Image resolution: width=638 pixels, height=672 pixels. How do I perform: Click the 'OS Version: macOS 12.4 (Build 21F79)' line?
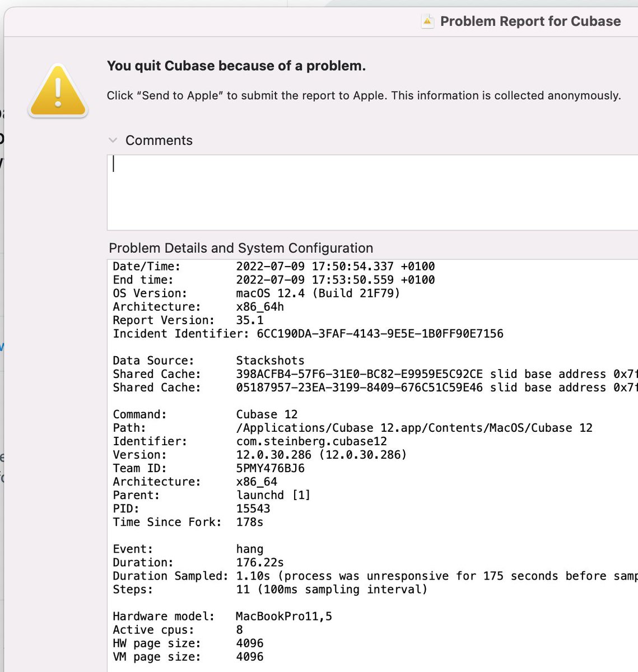coord(257,293)
